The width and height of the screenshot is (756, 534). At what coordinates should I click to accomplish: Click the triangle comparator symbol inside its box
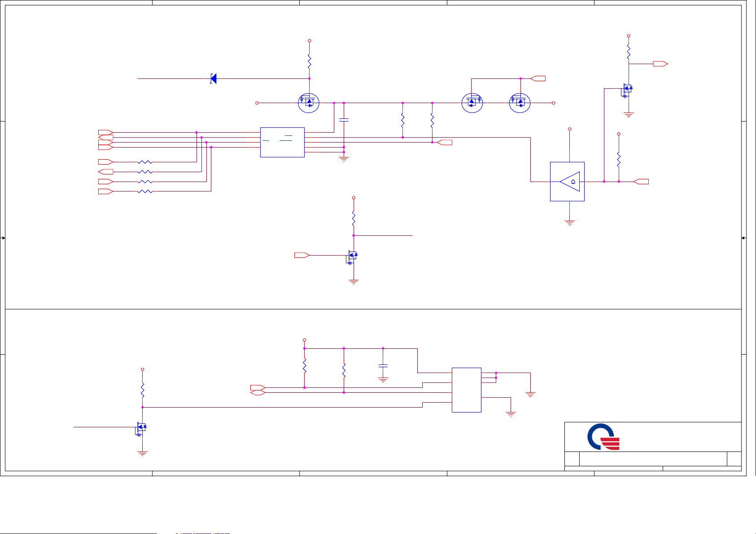tap(570, 182)
